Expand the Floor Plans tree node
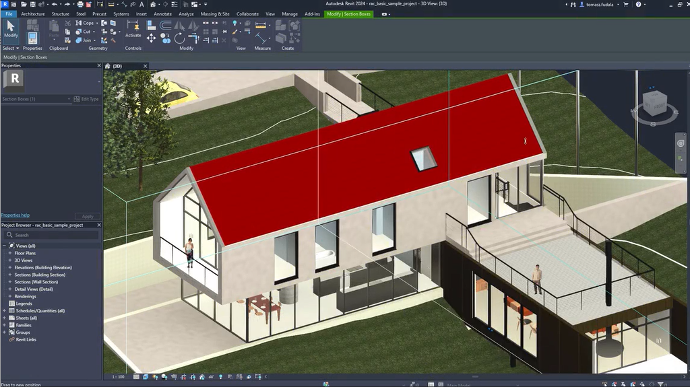This screenshot has width=690, height=387. point(10,253)
